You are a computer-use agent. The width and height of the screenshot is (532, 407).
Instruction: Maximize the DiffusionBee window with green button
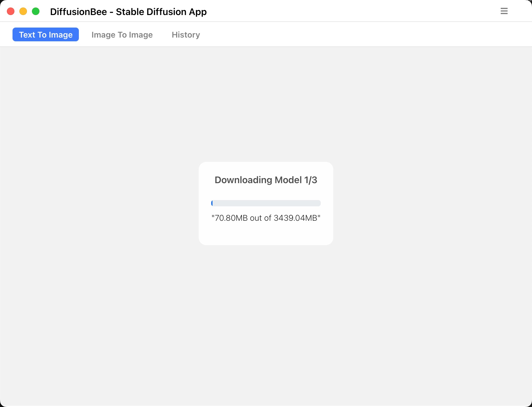click(x=36, y=11)
